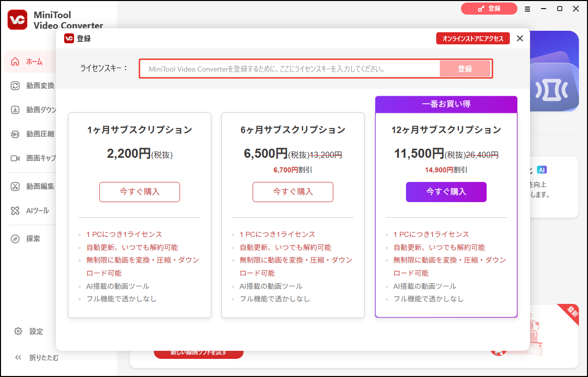Open the 動画変換 convert icon

[15, 86]
